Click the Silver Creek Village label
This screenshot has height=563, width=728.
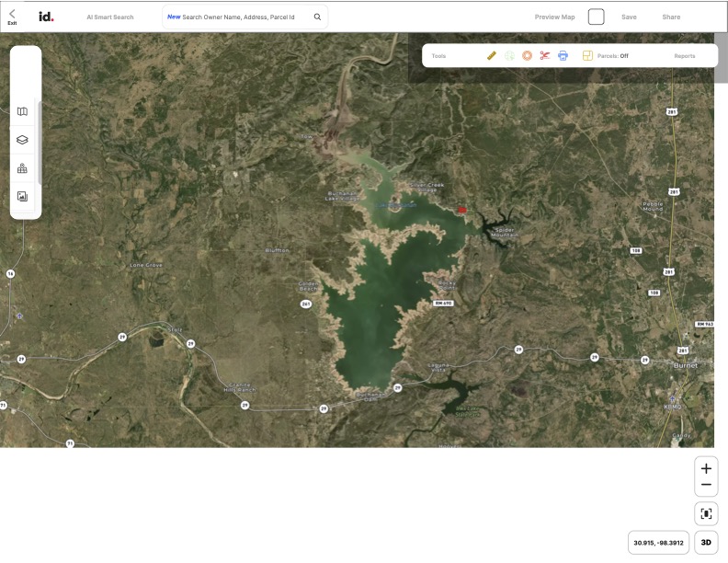[427, 187]
